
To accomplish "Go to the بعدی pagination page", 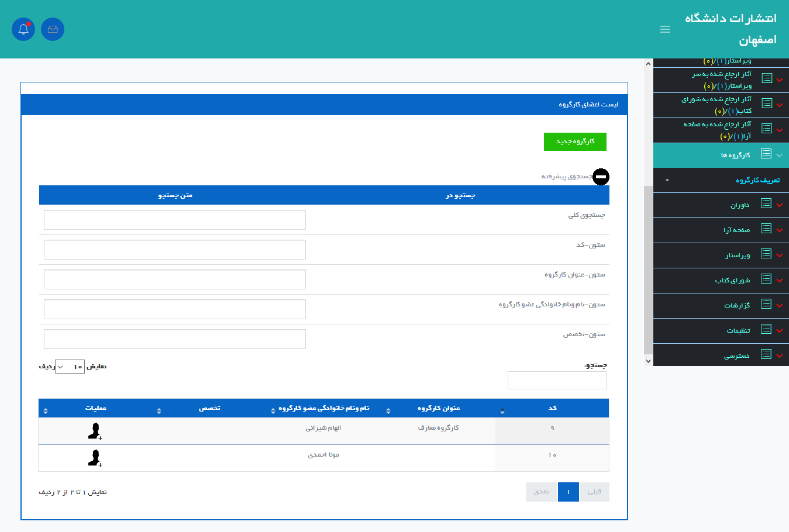I will click(x=542, y=492).
